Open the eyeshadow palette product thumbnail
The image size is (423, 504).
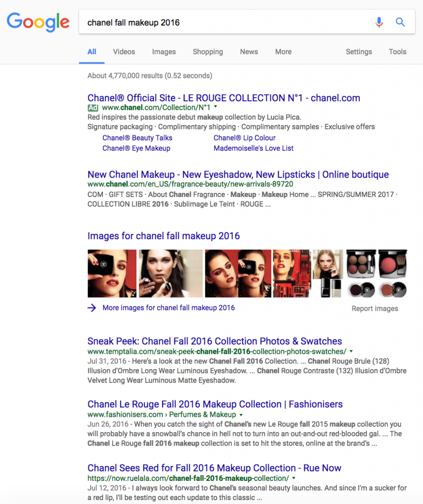361,264
